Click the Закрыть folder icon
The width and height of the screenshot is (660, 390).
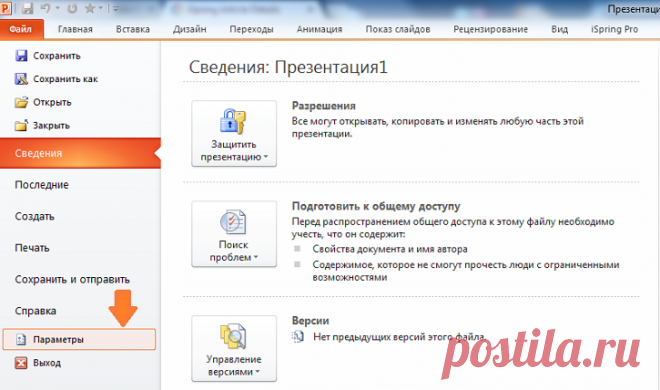pos(21,125)
